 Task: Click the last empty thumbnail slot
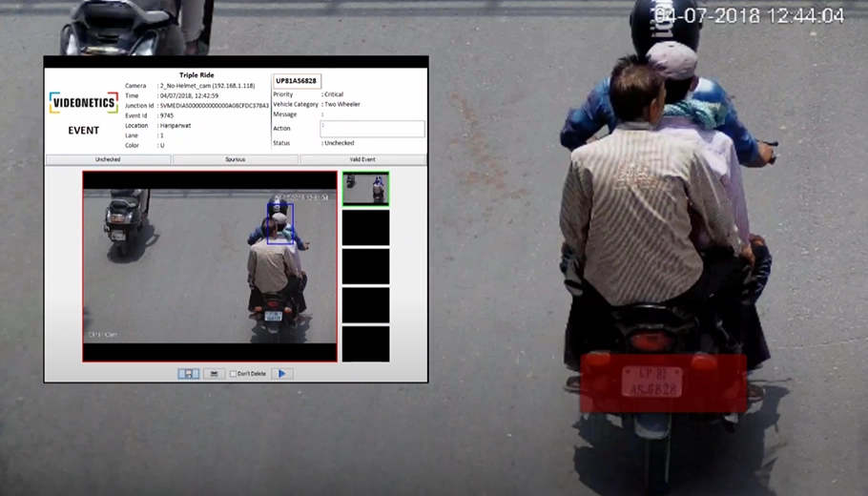tap(365, 344)
